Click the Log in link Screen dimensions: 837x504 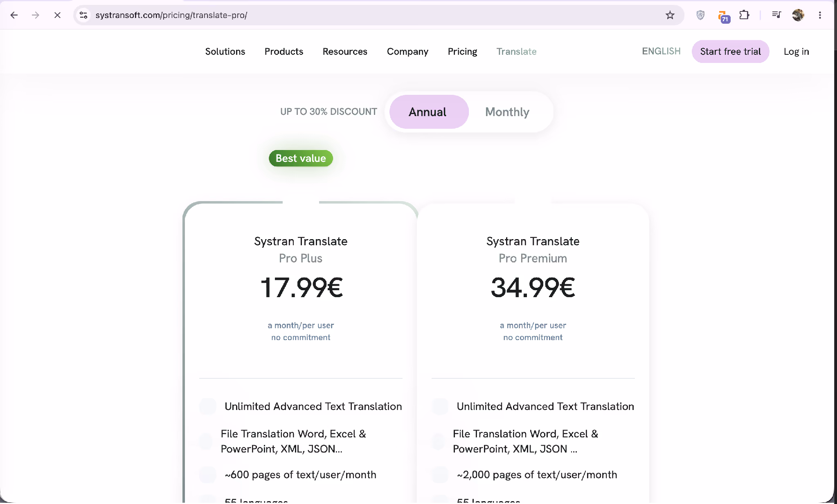796,52
